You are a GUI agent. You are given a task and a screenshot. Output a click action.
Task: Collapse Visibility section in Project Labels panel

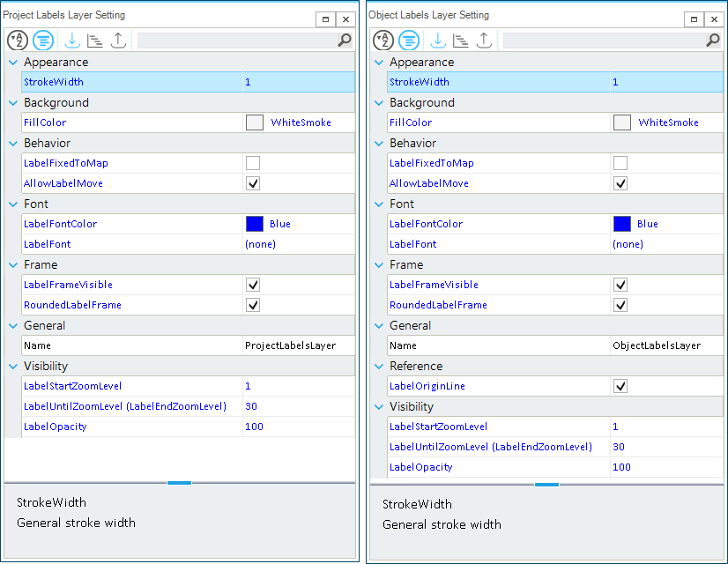coord(13,367)
